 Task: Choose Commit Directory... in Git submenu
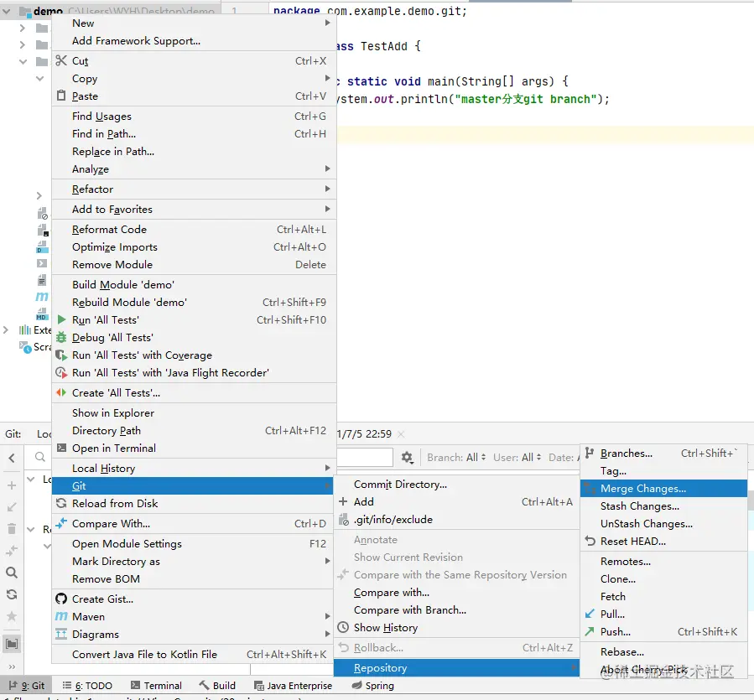pos(457,485)
